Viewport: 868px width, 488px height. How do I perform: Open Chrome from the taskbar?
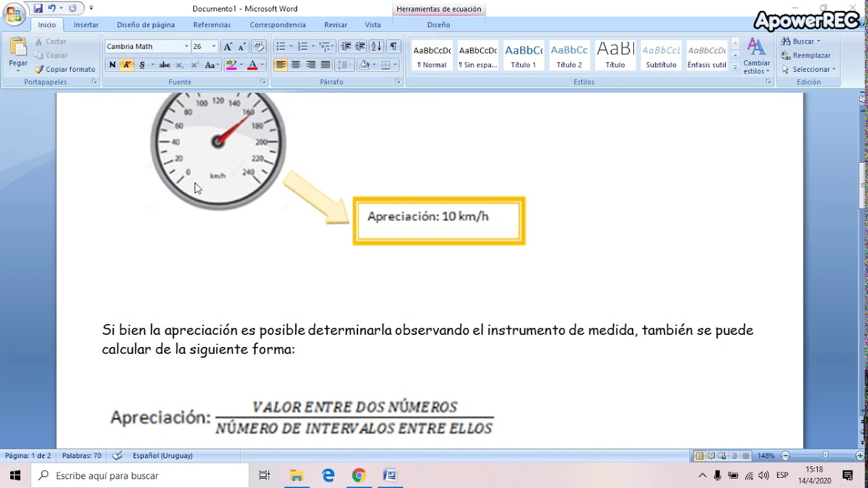pos(359,476)
